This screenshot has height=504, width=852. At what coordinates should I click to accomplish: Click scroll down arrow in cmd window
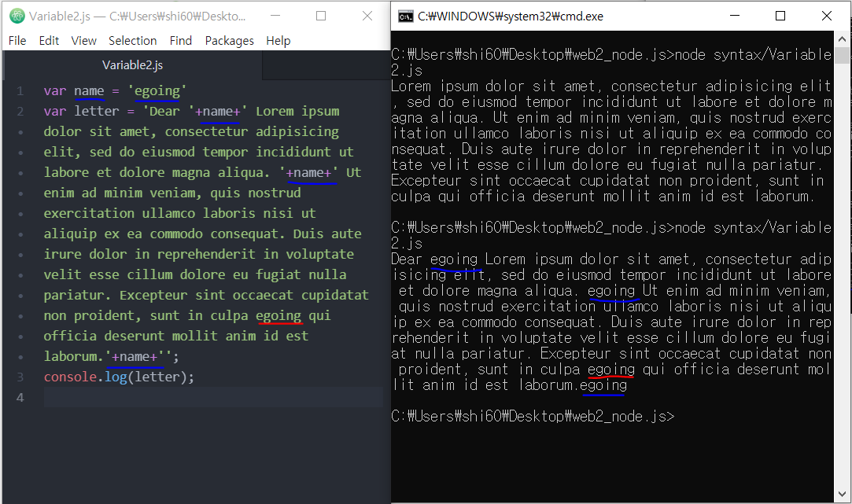point(842,495)
